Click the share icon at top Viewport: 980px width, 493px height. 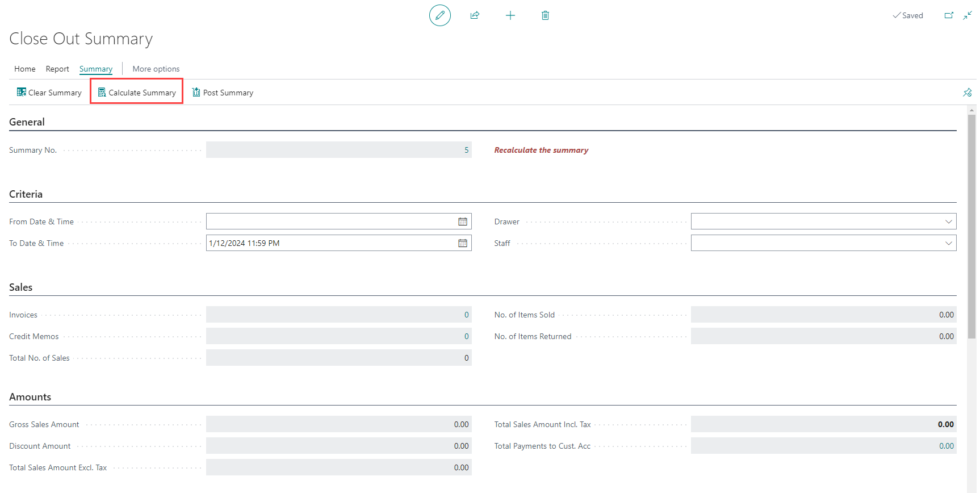point(475,15)
